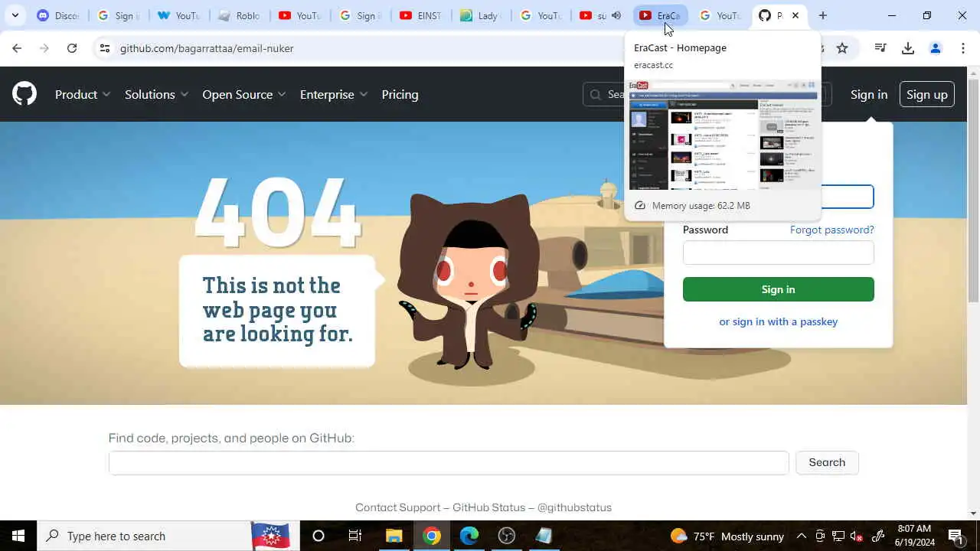Click the EraCast tab preview thumbnail
This screenshot has width=980, height=551.
point(724,135)
